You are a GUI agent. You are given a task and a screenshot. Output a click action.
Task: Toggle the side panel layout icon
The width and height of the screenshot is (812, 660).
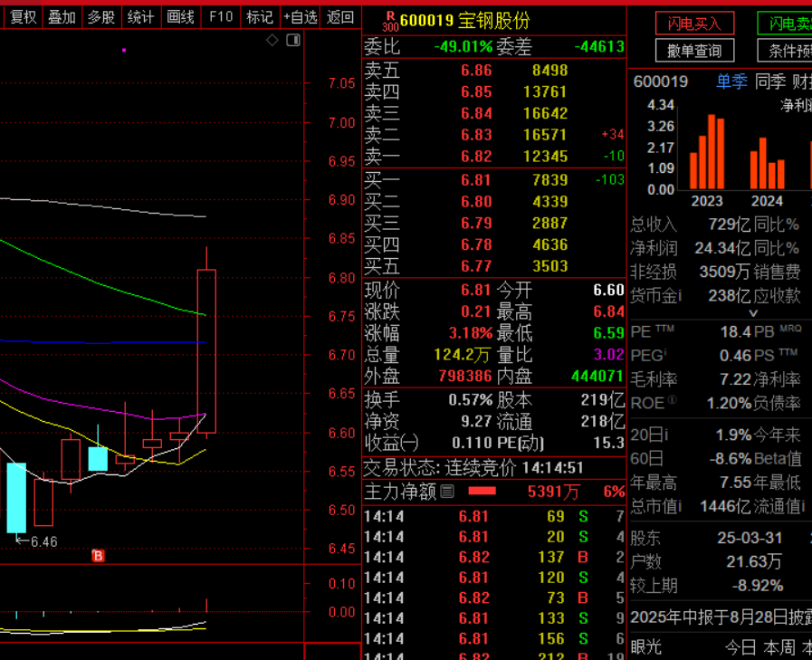click(x=293, y=40)
